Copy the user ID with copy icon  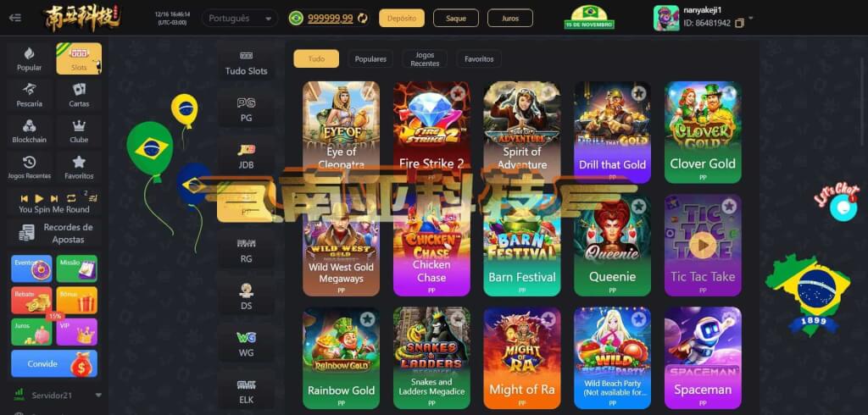point(739,24)
